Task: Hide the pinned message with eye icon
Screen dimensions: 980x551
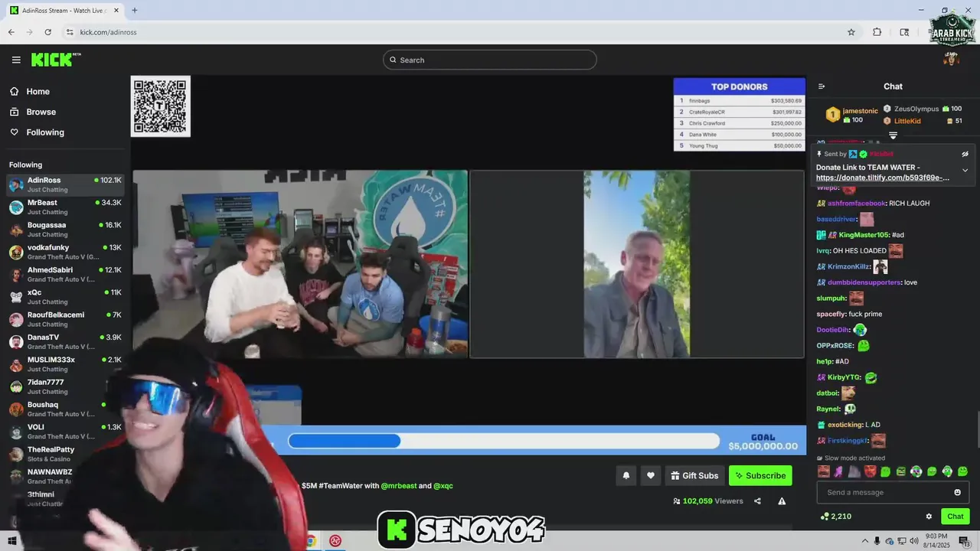Action: click(965, 154)
